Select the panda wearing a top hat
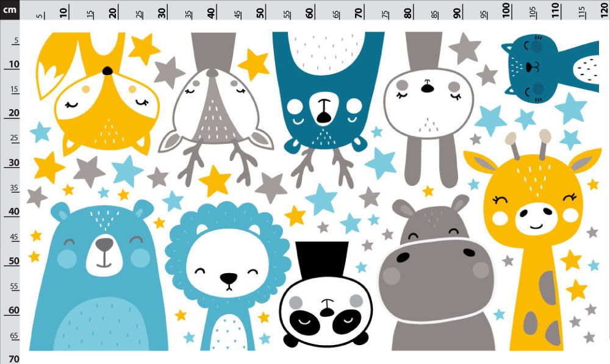The width and height of the screenshot is (610, 364). pyautogui.click(x=326, y=296)
